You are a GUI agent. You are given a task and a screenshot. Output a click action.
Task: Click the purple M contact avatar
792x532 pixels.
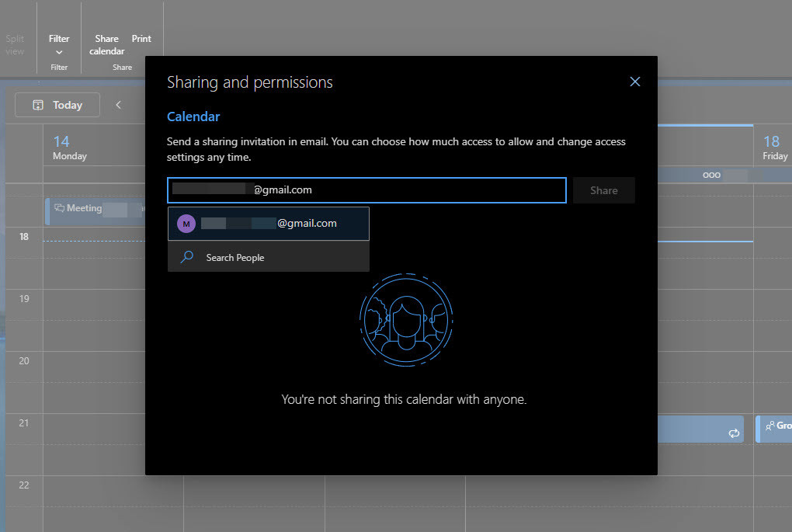click(186, 224)
